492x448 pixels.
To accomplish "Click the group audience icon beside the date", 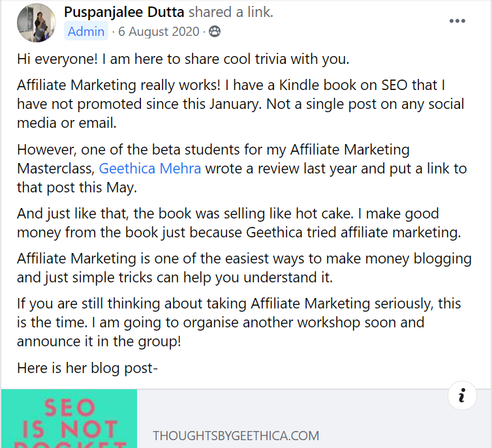I will point(215,31).
